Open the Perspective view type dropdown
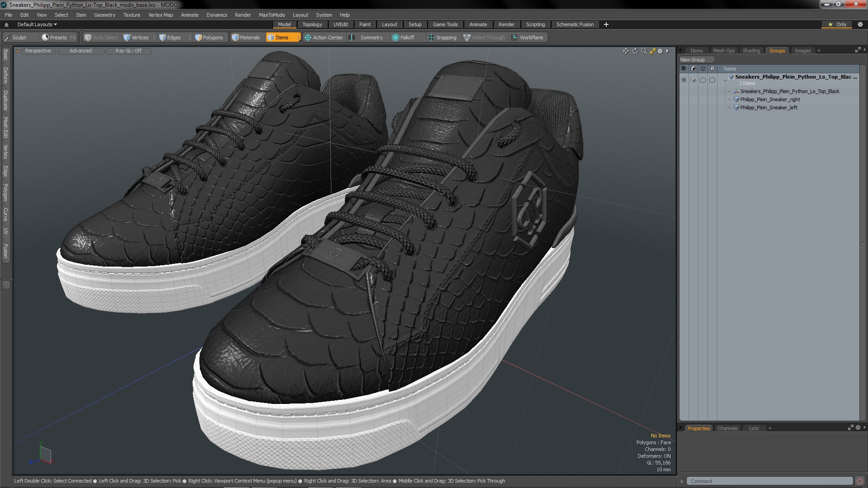Image resolution: width=868 pixels, height=488 pixels. (38, 51)
